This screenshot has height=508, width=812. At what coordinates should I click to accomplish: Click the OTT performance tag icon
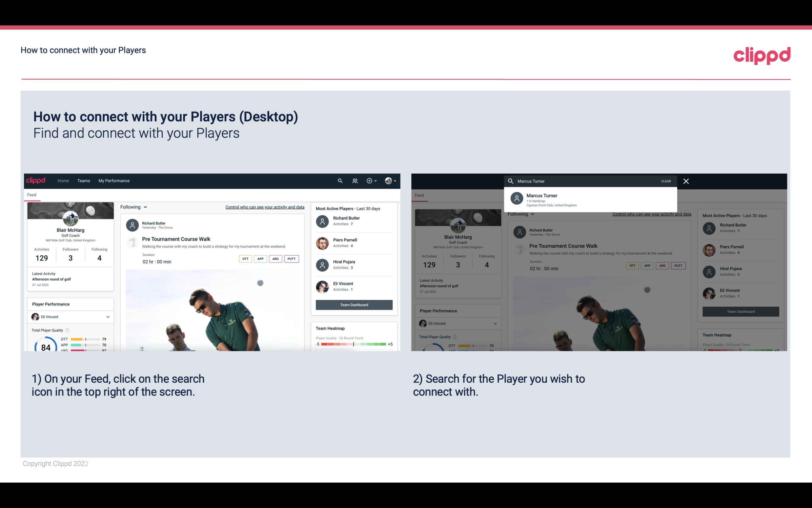(x=244, y=259)
